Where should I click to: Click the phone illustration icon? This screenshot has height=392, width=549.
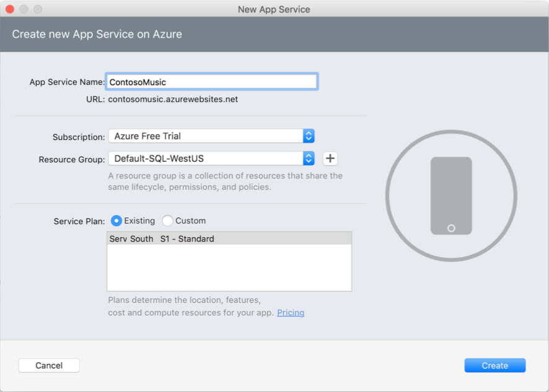(x=451, y=196)
